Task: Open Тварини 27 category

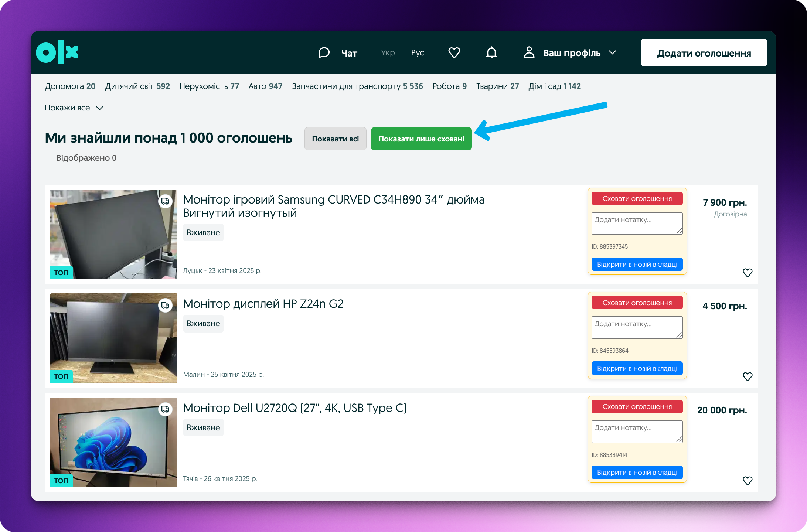Action: point(497,86)
